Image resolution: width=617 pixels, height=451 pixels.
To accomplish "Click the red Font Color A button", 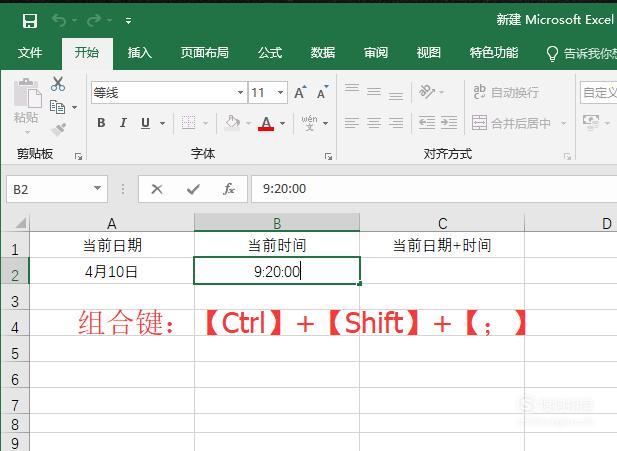I will pyautogui.click(x=266, y=123).
